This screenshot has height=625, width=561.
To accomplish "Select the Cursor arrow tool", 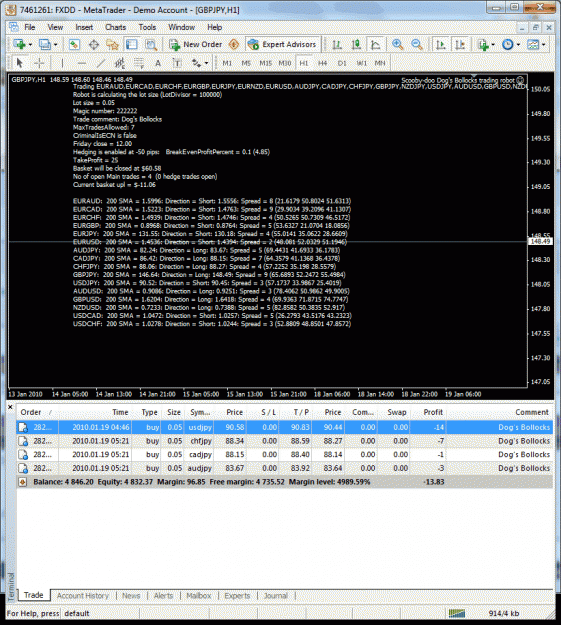I will 19,63.
